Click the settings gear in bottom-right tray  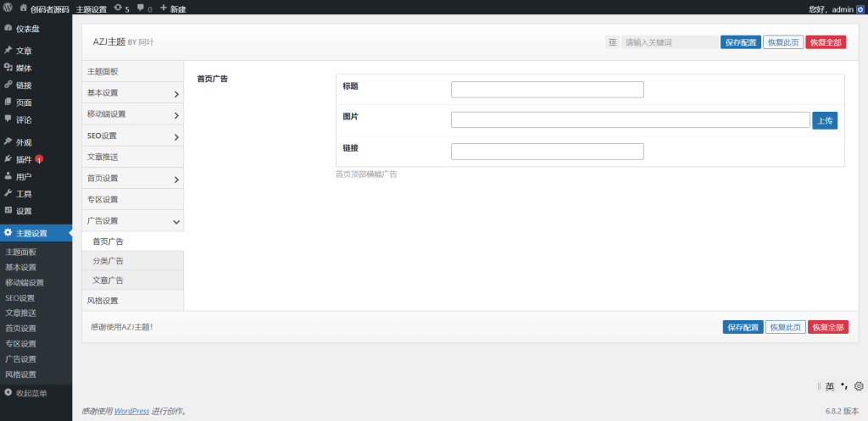click(858, 386)
